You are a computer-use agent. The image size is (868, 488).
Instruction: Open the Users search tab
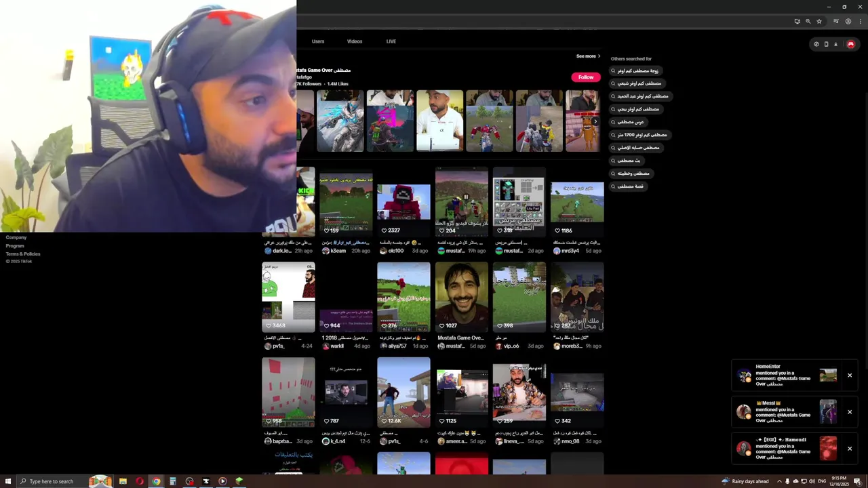tap(317, 41)
